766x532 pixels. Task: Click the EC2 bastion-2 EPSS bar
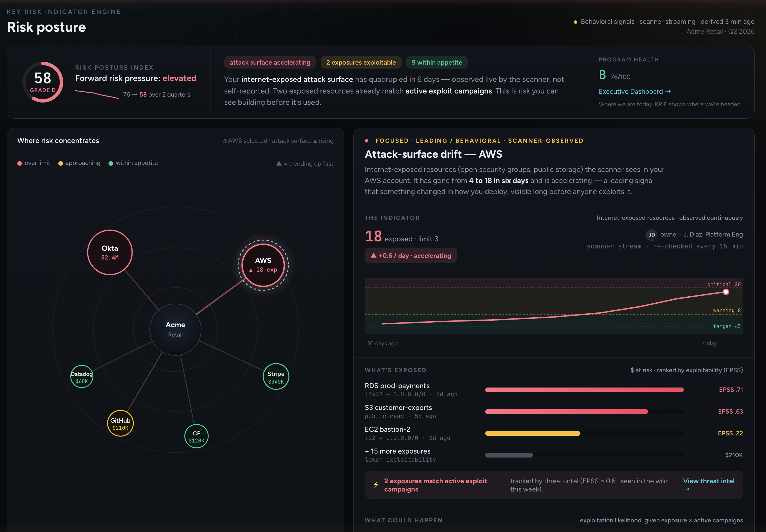point(584,433)
